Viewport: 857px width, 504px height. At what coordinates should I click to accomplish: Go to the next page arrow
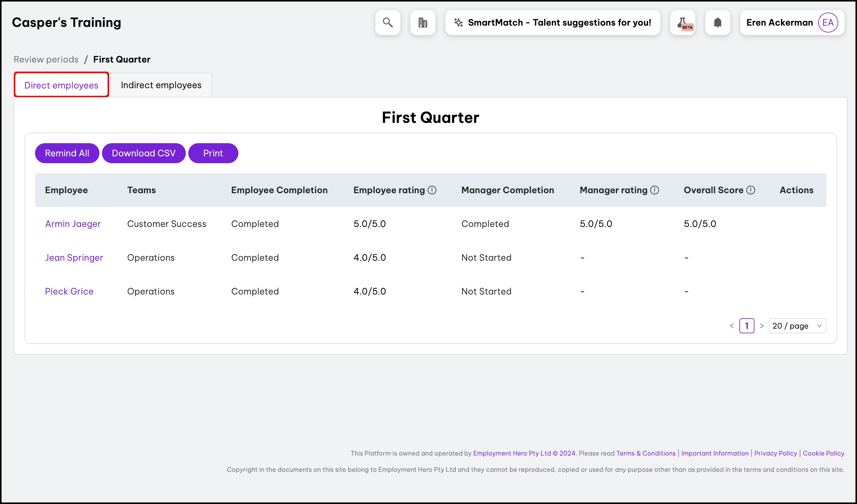[x=762, y=326]
